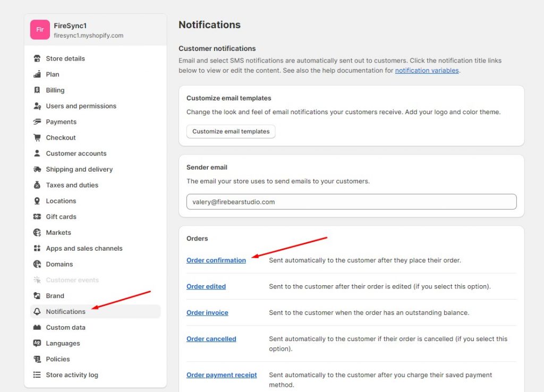Click the Checkout flag icon
Viewport: 544px width, 392px height.
click(x=37, y=138)
